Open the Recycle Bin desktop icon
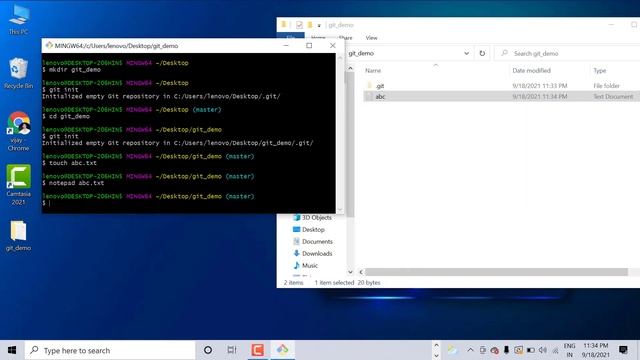The image size is (640, 360). [x=18, y=73]
